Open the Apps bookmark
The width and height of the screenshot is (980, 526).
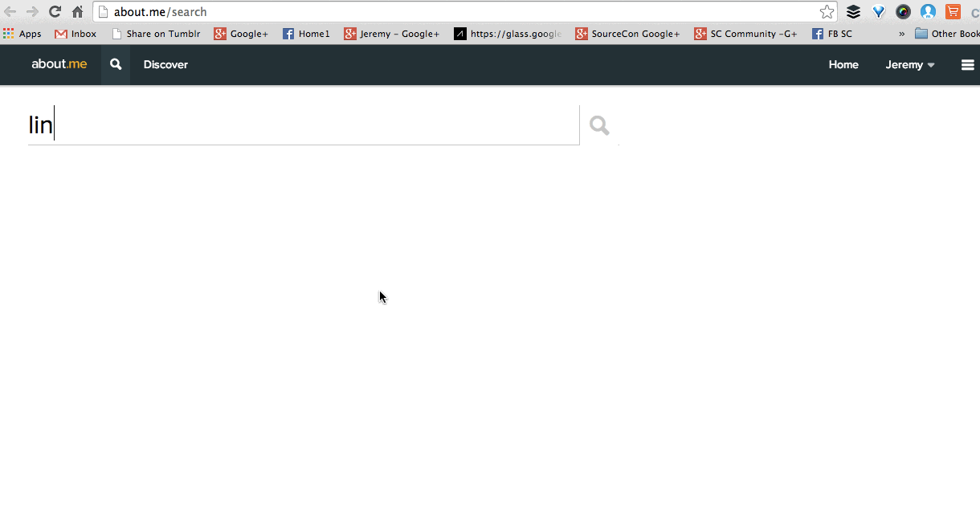[22, 34]
